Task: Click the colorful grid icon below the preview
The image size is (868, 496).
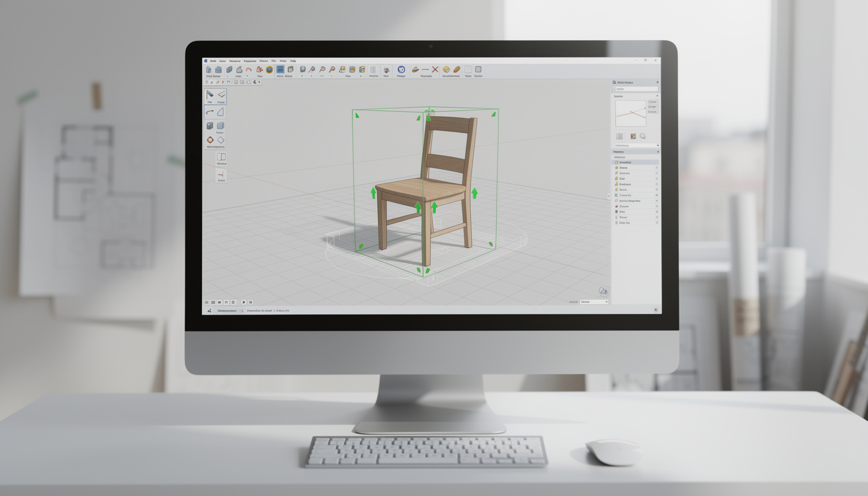Action: pyautogui.click(x=633, y=136)
